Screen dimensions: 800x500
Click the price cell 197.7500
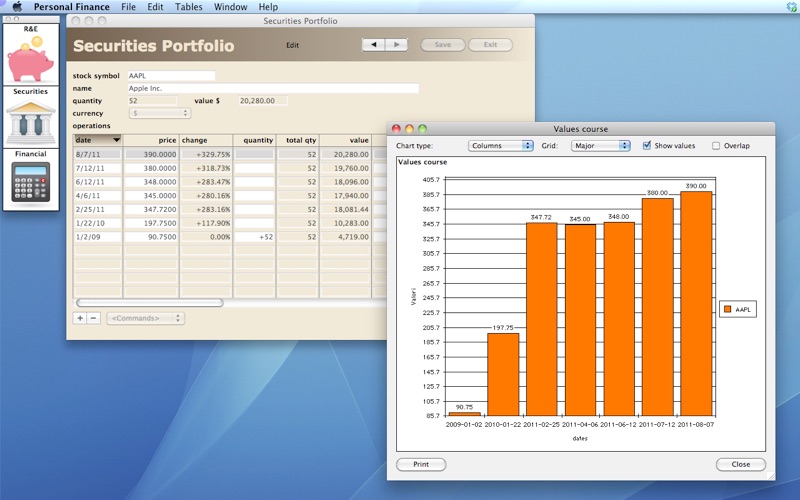click(x=151, y=223)
